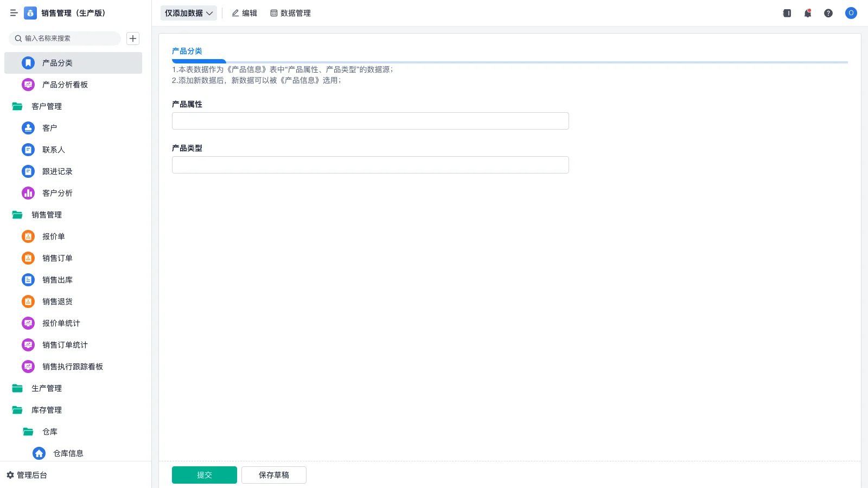The width and height of the screenshot is (868, 488).
Task: Open the 仅添加数据 dropdown
Action: click(188, 13)
